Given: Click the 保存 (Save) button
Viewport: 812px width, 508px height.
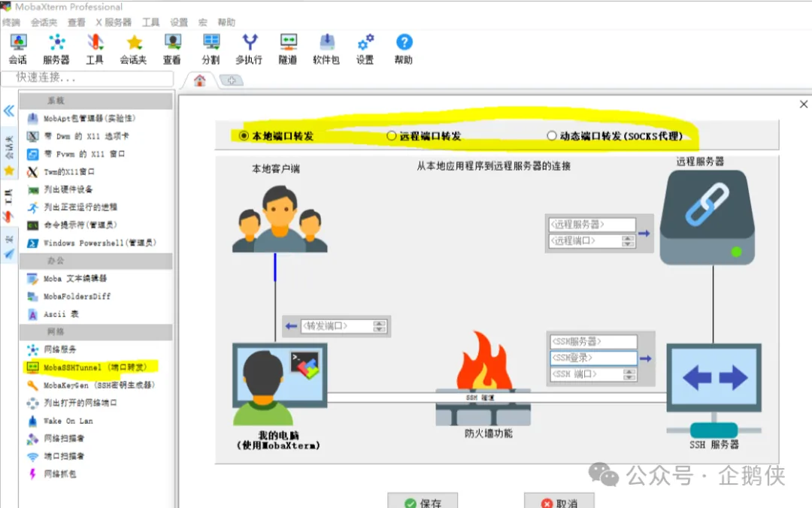Looking at the screenshot, I should 423,501.
